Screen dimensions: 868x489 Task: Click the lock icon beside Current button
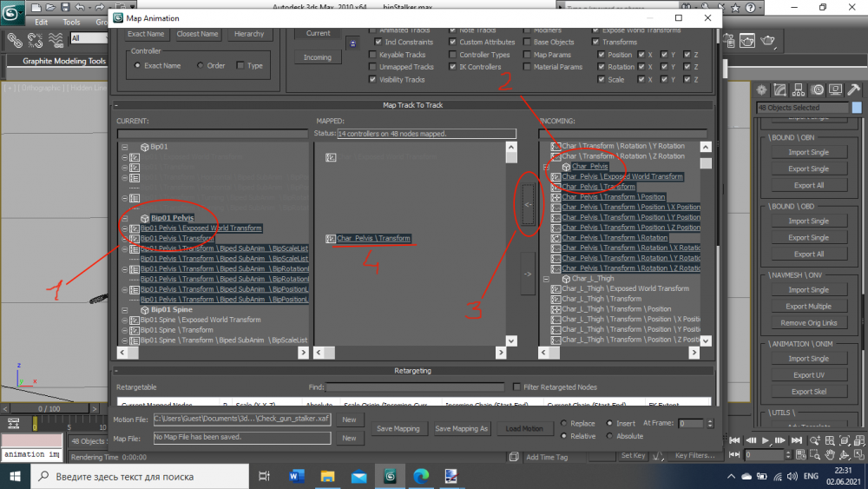[x=352, y=41]
